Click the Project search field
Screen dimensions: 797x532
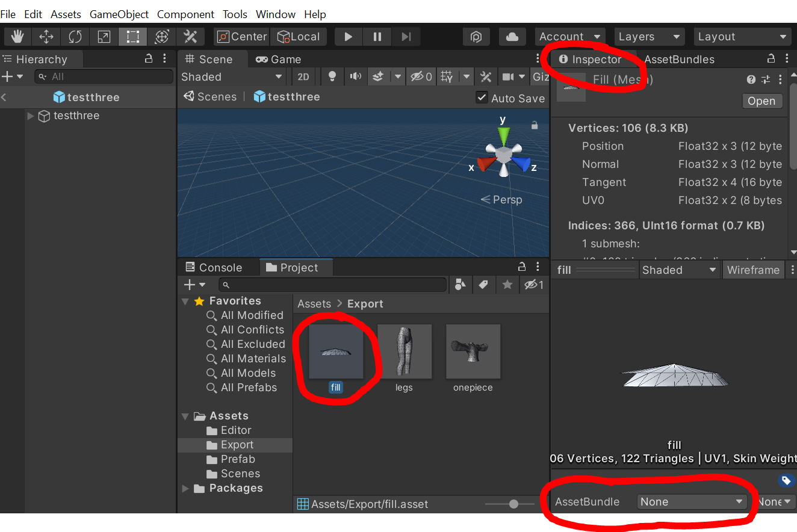[333, 285]
